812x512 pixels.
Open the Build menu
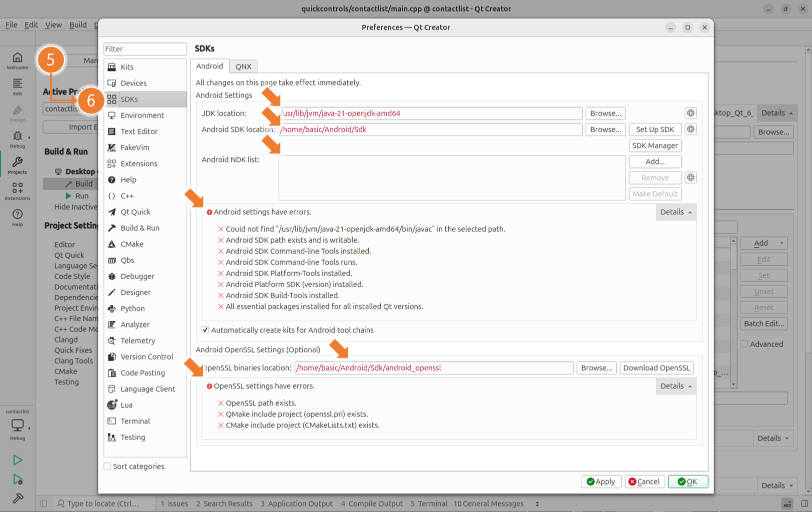click(x=78, y=25)
